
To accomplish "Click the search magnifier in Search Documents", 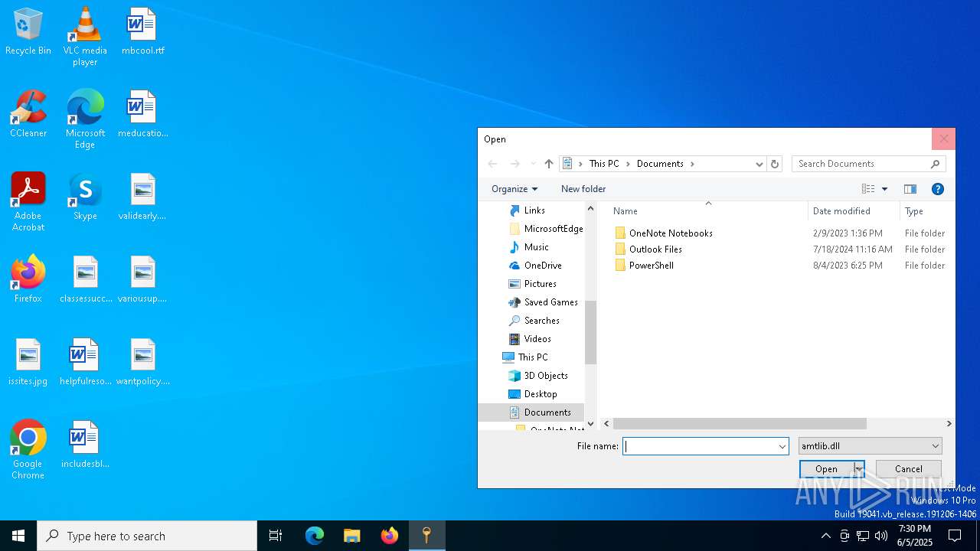I will click(x=935, y=164).
